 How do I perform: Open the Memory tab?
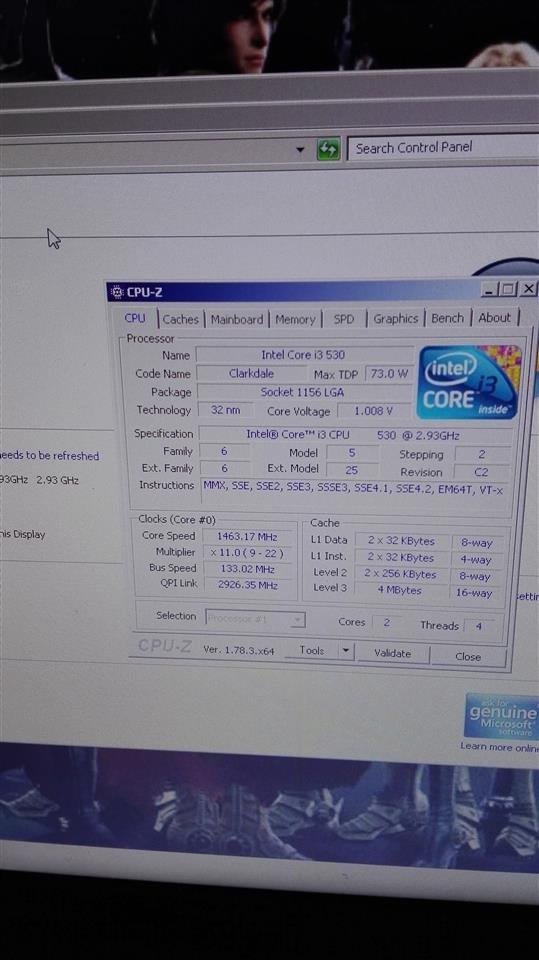click(x=295, y=320)
